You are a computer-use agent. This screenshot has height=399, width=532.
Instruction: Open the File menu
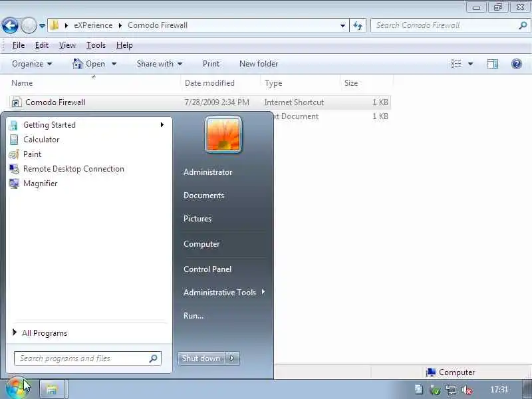[x=19, y=45]
